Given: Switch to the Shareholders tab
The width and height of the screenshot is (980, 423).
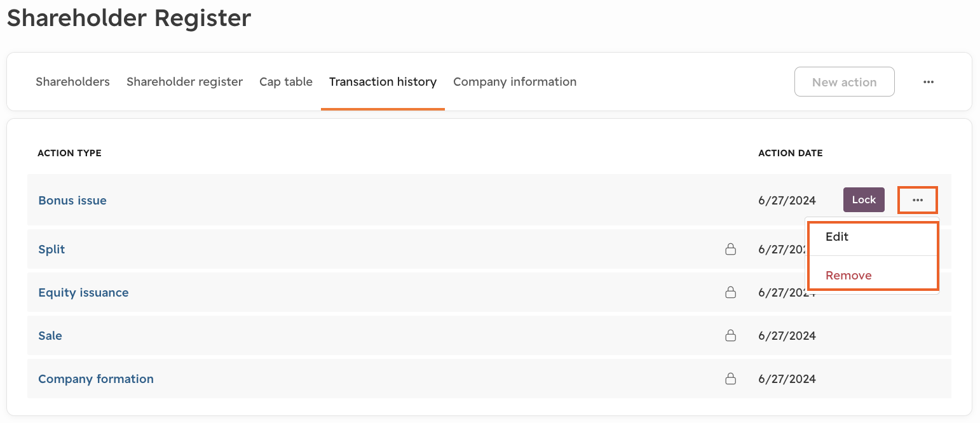Looking at the screenshot, I should pos(72,82).
